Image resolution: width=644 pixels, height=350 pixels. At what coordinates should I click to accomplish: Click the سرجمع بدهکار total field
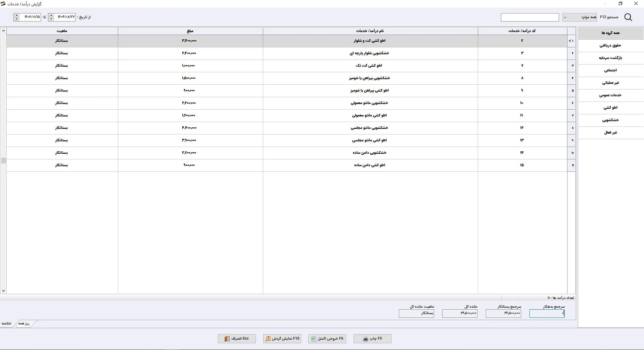pos(547,313)
